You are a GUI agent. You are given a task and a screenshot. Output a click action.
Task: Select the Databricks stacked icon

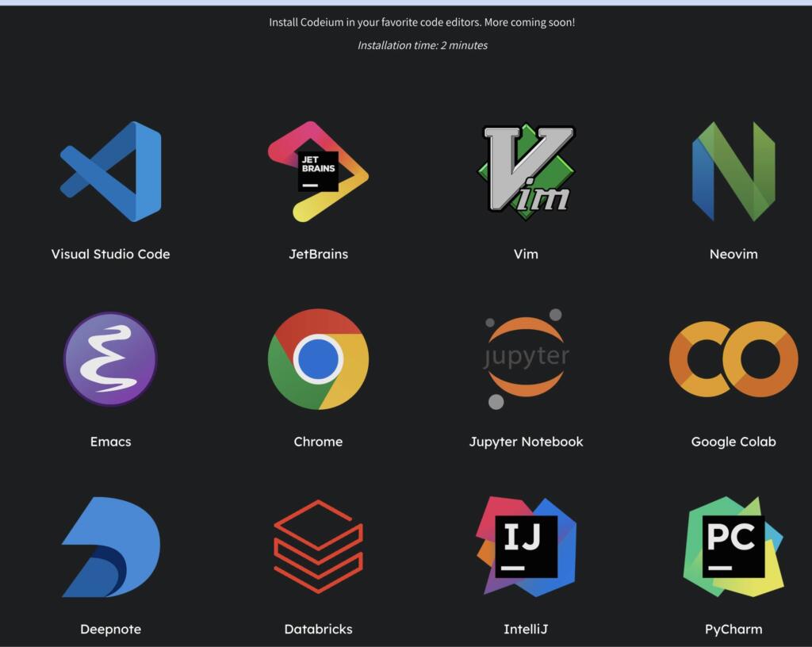point(318,546)
